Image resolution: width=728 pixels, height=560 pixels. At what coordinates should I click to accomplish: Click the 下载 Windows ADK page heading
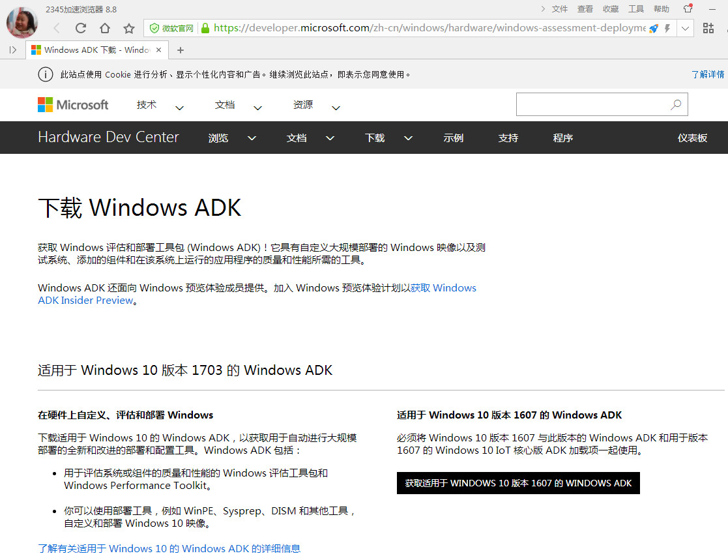(139, 207)
